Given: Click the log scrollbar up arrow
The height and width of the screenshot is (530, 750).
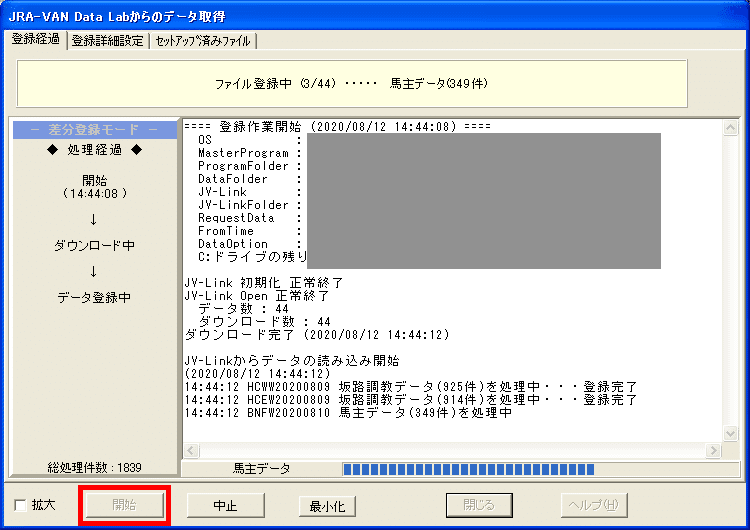Looking at the screenshot, I should pyautogui.click(x=730, y=128).
